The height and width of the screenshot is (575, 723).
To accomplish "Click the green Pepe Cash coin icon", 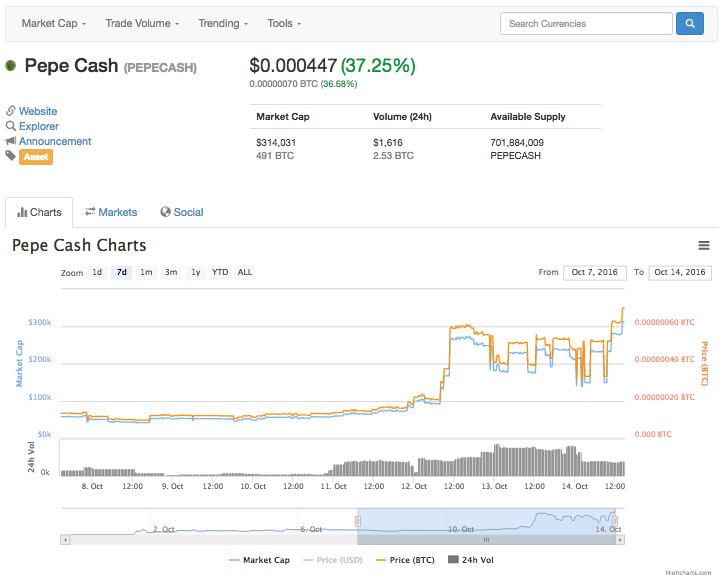I will [x=11, y=66].
